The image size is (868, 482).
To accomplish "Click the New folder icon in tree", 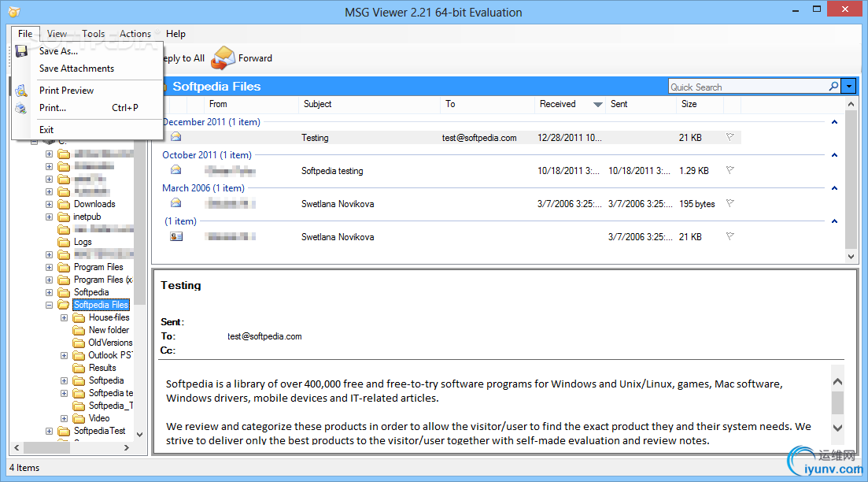I will (79, 330).
